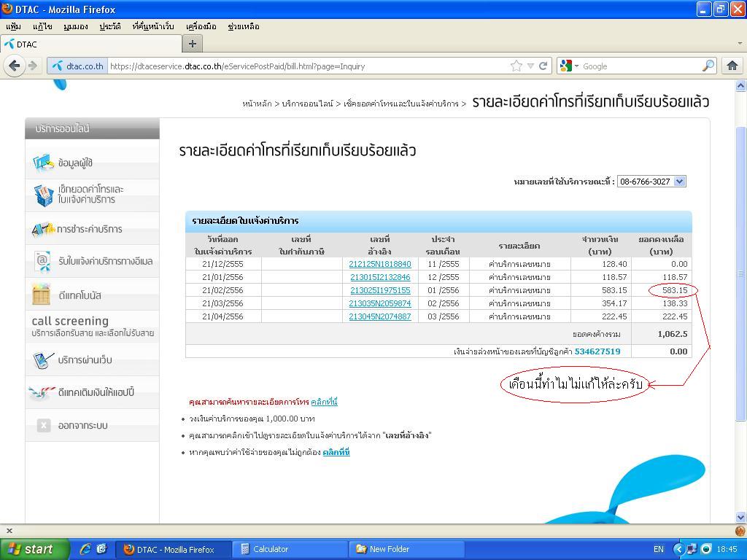Click คลิกที่นี่ link for incorrect charges
This screenshot has height=560, width=747.
[x=336, y=452]
